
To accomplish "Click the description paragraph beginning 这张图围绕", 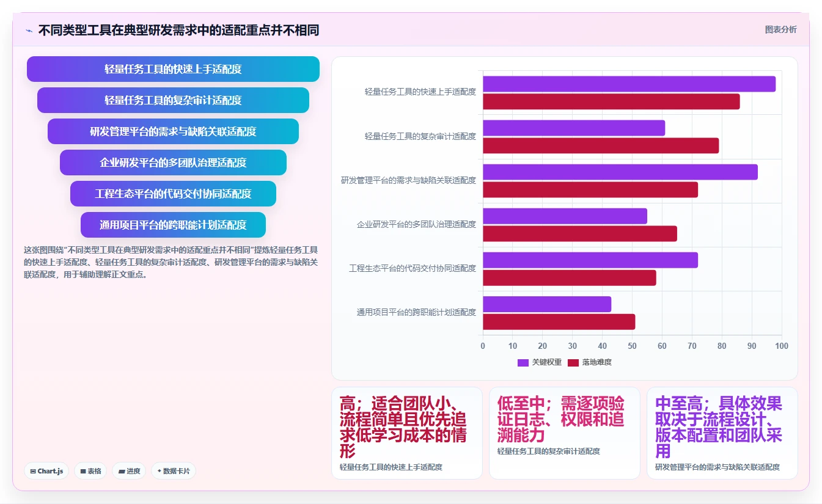I will click(171, 262).
